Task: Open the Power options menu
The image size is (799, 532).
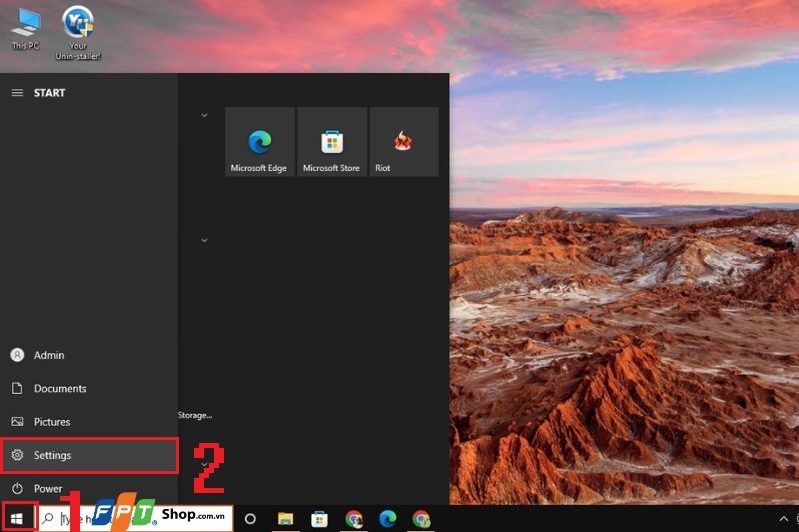Action: [89, 489]
